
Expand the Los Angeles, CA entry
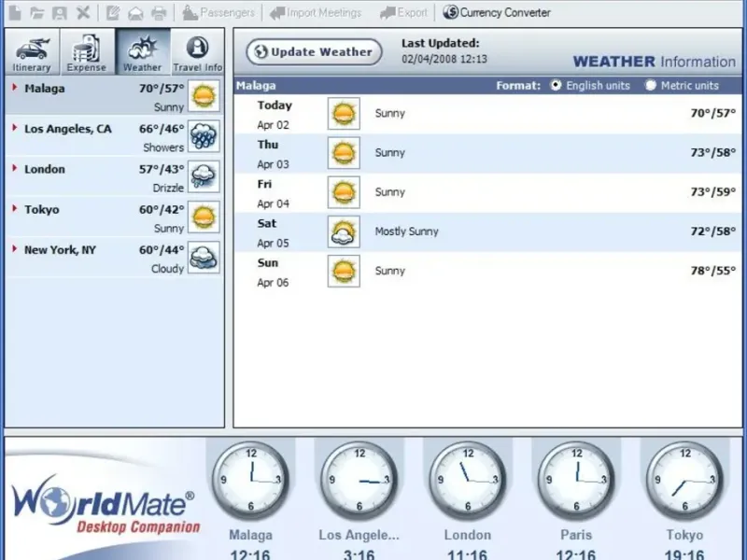click(15, 129)
